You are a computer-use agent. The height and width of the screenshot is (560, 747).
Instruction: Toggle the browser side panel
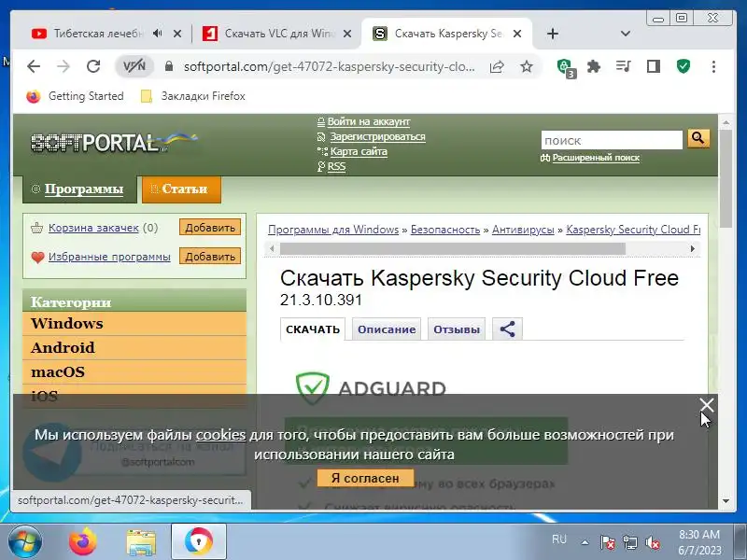pos(653,66)
